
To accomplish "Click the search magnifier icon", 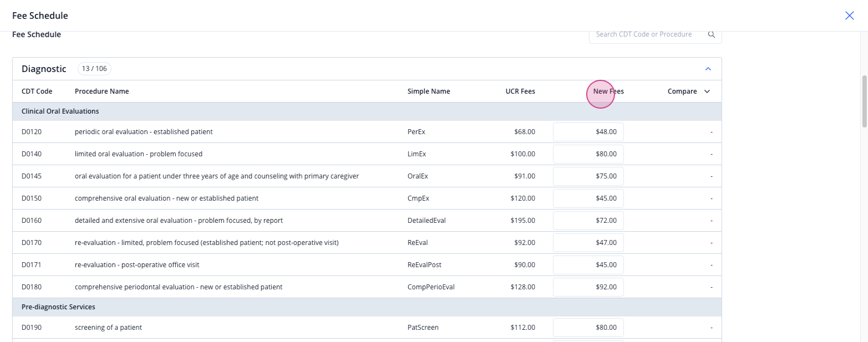I will [x=712, y=34].
